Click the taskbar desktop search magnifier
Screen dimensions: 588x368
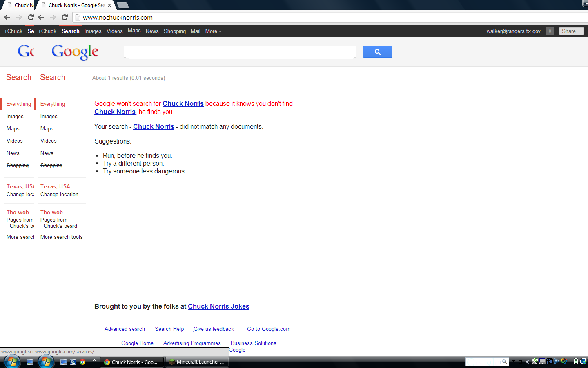coord(504,362)
